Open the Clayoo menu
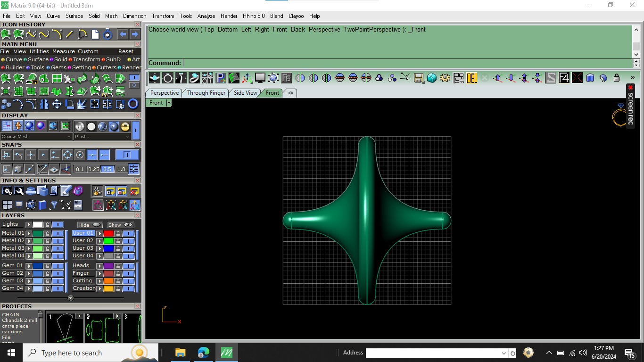644x362 pixels. pyautogui.click(x=296, y=16)
